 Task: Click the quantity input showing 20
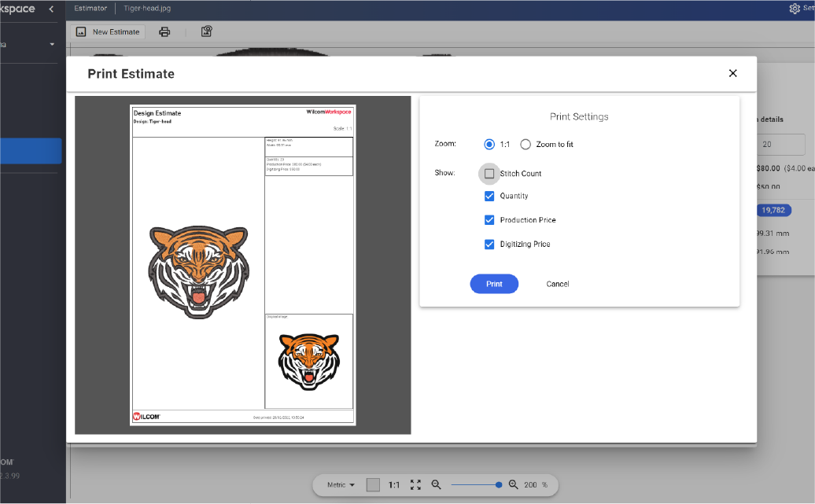tap(783, 145)
